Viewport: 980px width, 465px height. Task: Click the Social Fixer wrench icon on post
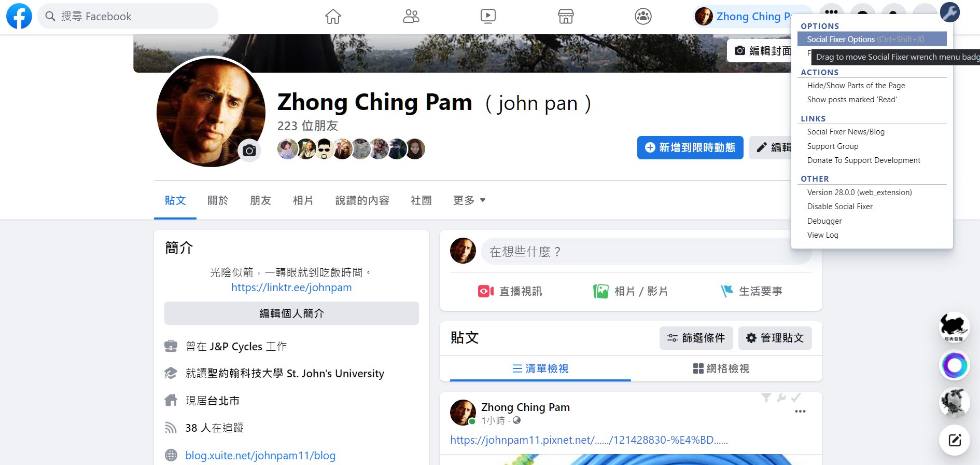[x=781, y=398]
